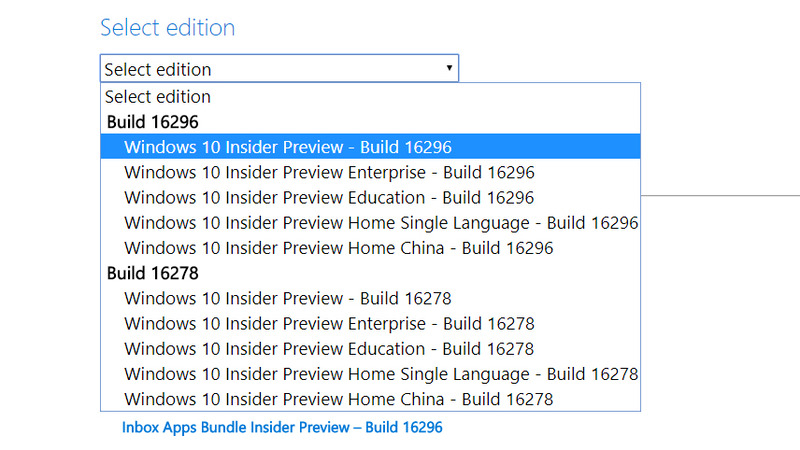Click the Select edition combo box field
Viewport: 800px width, 450px height.
coord(270,69)
